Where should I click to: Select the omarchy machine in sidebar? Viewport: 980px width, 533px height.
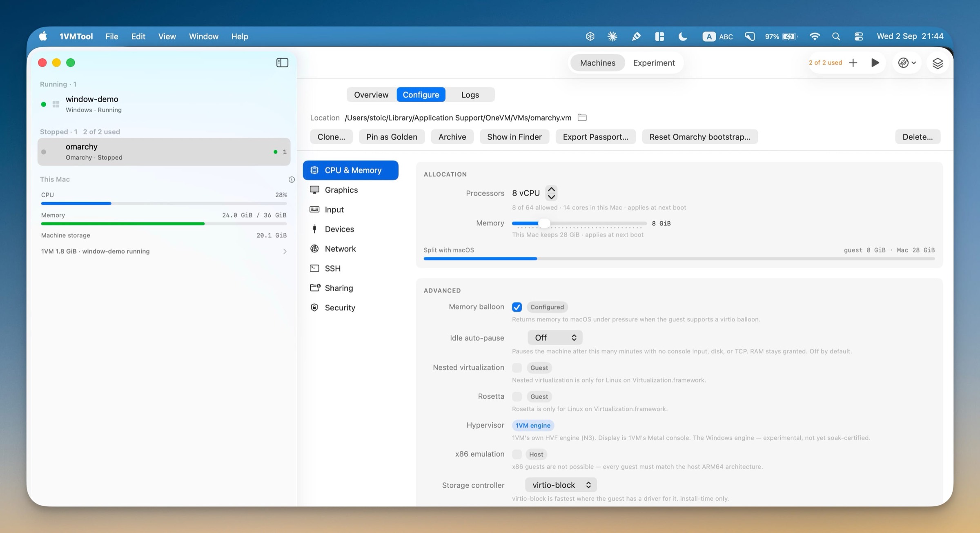(x=164, y=152)
